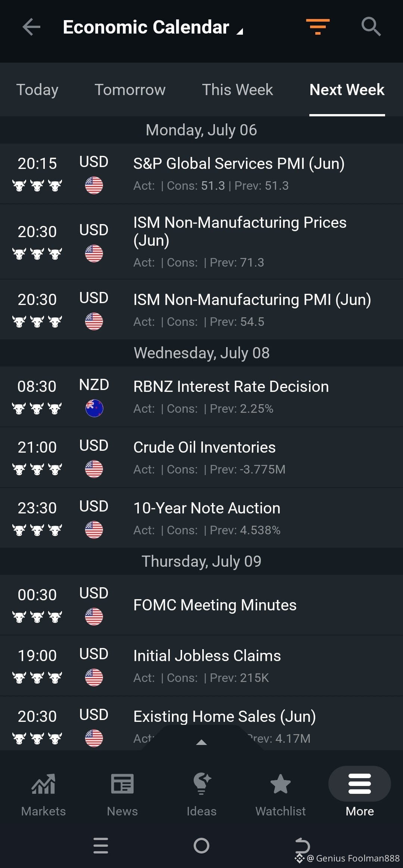Open the News icon in bottom bar
The image size is (403, 868).
(x=122, y=784)
